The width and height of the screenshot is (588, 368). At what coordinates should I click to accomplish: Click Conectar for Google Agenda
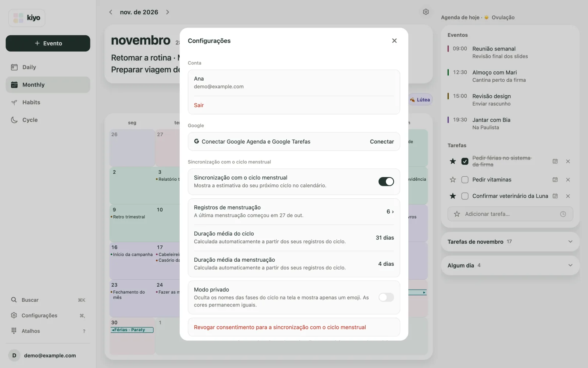[x=382, y=142]
